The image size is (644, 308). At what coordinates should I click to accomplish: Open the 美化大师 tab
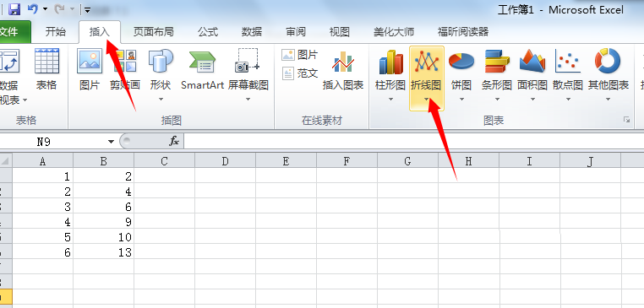pyautogui.click(x=394, y=32)
